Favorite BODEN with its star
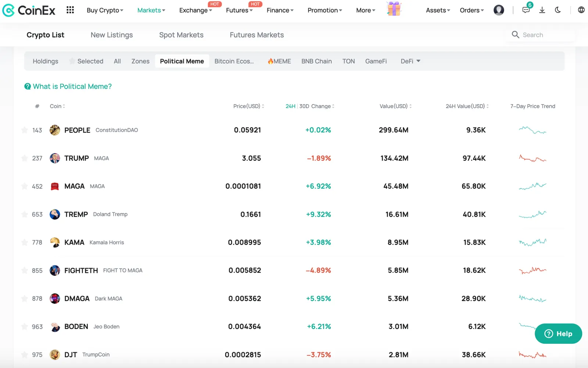The width and height of the screenshot is (588, 368). tap(25, 327)
